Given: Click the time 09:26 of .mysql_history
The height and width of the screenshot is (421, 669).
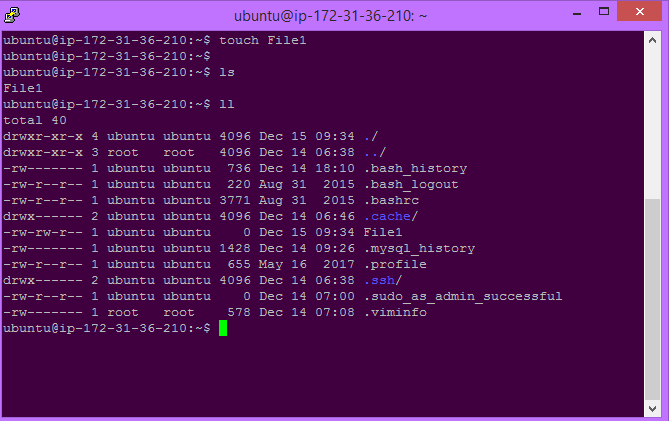Looking at the screenshot, I should point(335,248).
